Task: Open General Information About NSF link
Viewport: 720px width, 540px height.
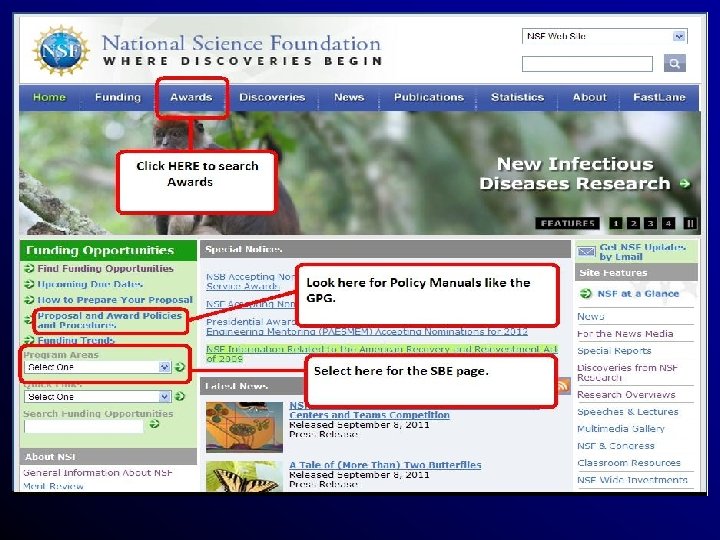Action: [98, 472]
